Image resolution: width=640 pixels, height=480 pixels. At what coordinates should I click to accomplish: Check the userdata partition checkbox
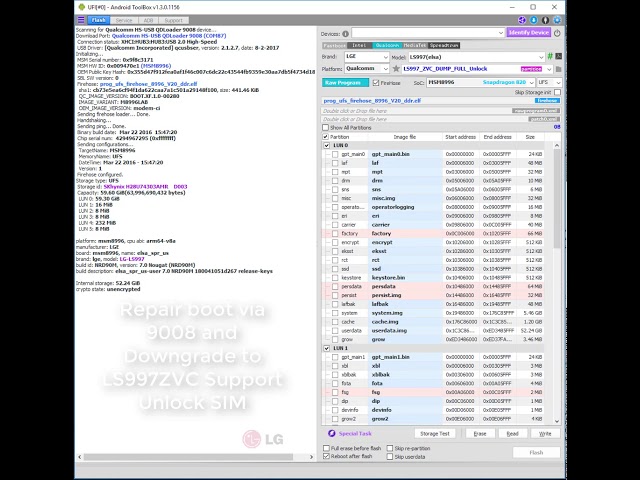pos(335,331)
